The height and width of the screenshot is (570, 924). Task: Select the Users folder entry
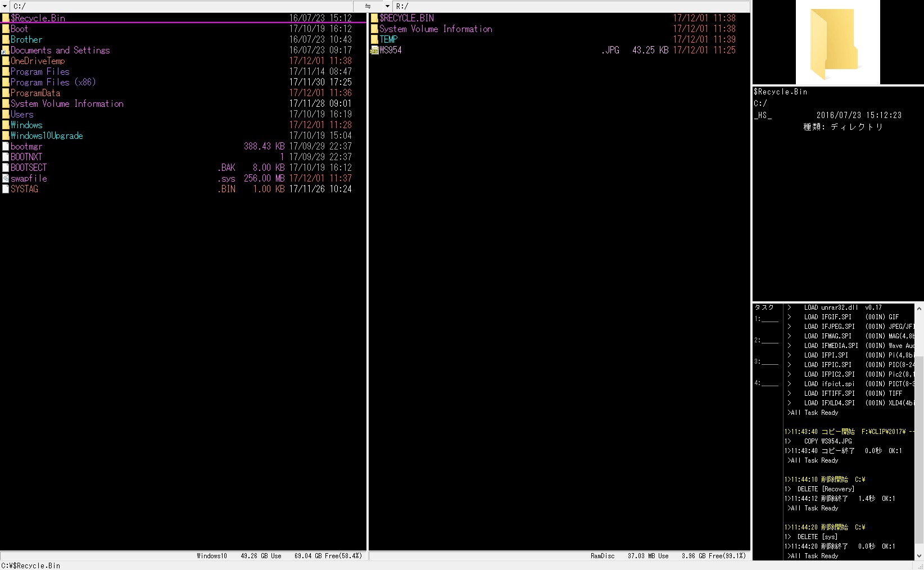[x=22, y=115]
